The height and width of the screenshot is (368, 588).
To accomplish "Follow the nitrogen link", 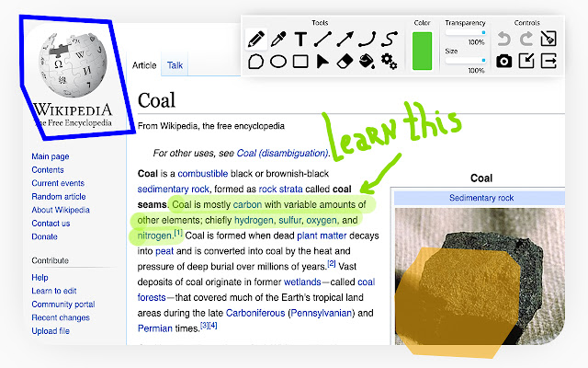I will click(x=154, y=236).
